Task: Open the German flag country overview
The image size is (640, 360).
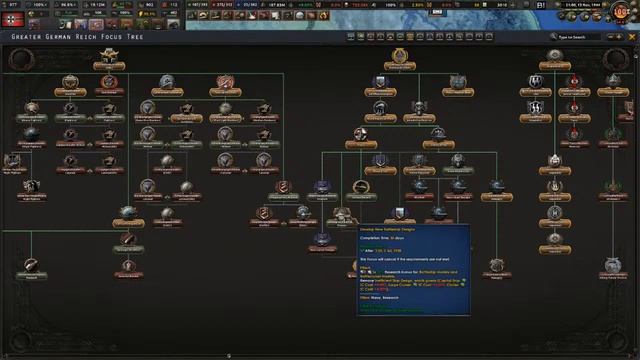Action: click(x=13, y=19)
